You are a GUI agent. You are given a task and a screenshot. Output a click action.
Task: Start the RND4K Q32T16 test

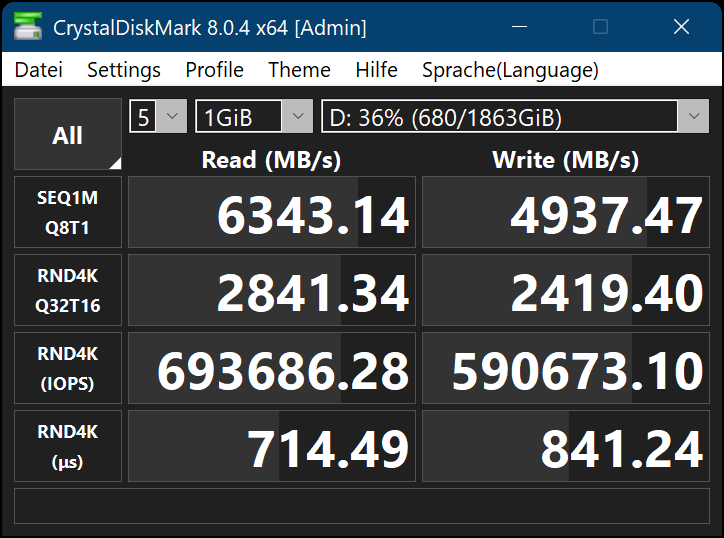68,290
